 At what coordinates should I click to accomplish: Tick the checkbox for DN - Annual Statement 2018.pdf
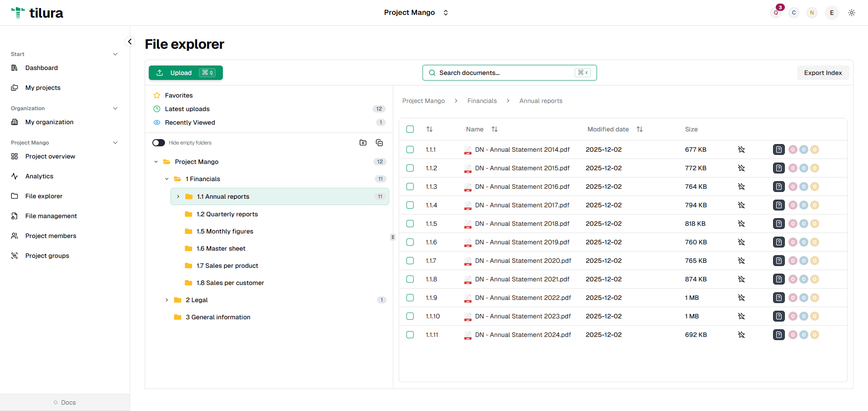pyautogui.click(x=410, y=224)
